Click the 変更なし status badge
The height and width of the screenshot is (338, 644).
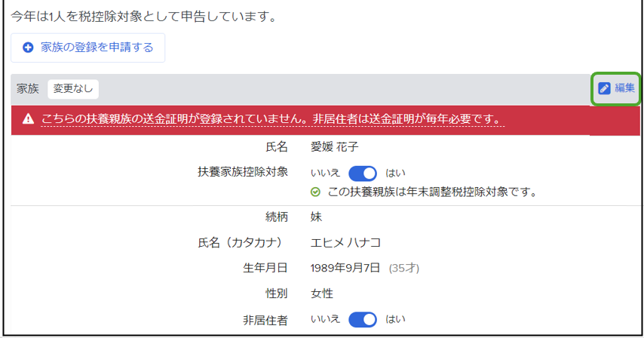73,89
